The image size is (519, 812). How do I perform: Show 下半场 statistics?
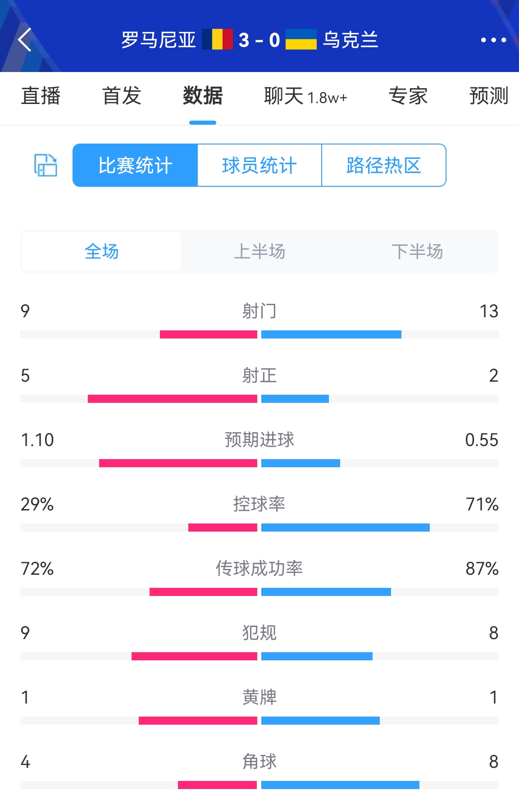pos(417,251)
